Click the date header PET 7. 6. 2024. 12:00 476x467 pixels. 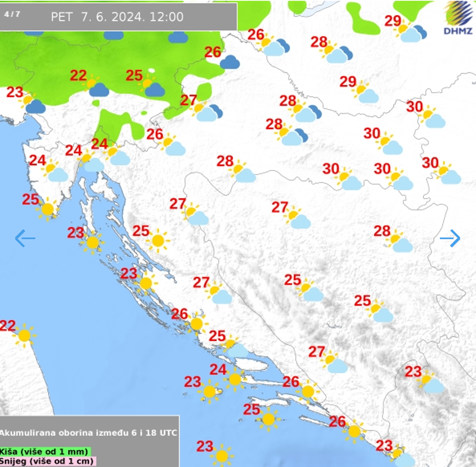point(117,17)
